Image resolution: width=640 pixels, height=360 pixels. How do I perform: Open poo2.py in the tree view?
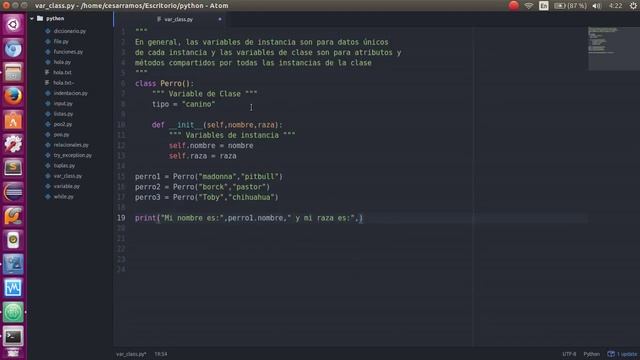click(x=62, y=124)
